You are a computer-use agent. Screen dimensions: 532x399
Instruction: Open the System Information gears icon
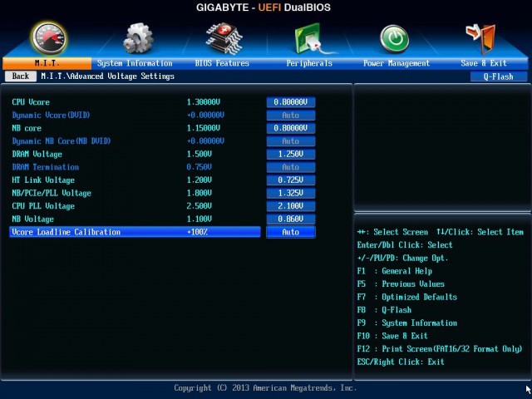137,38
